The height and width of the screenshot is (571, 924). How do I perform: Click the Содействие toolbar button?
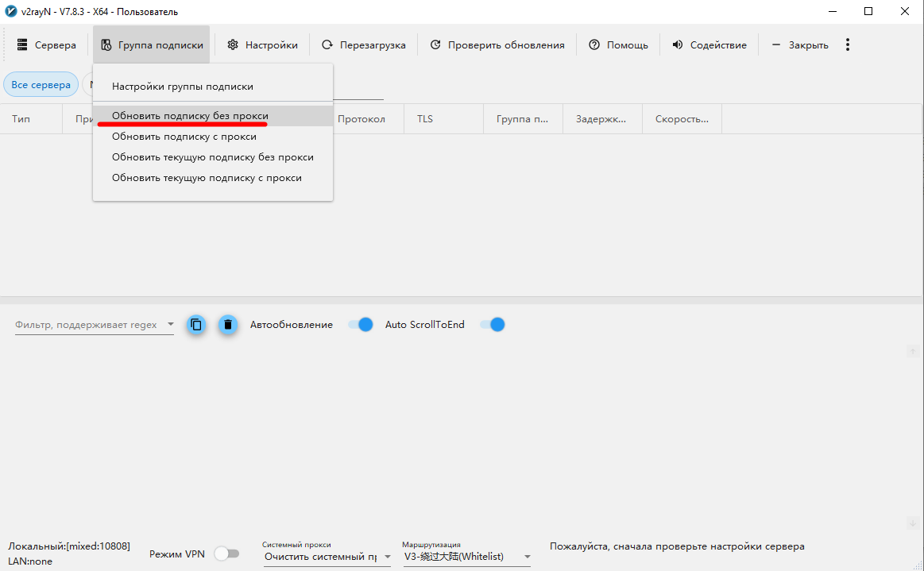(709, 44)
